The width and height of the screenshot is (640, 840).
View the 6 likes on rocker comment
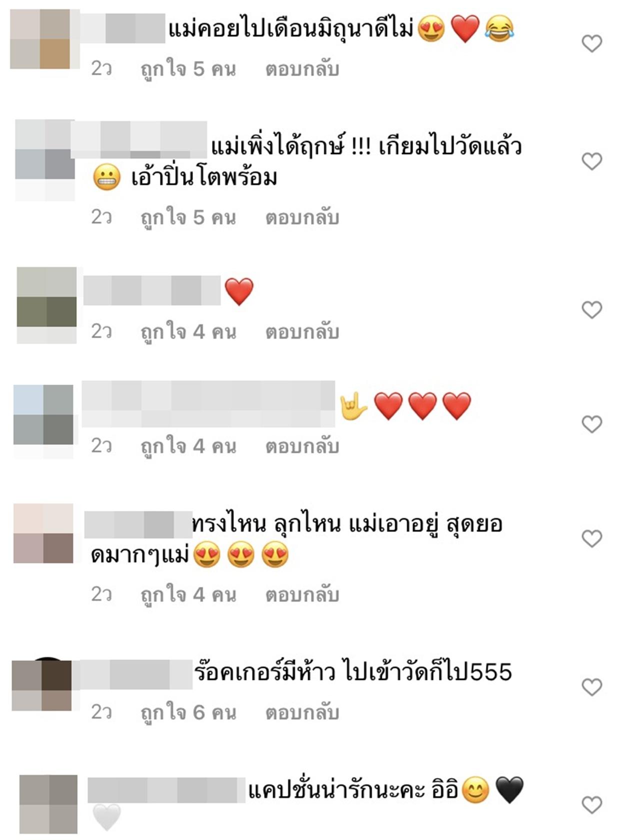[188, 712]
